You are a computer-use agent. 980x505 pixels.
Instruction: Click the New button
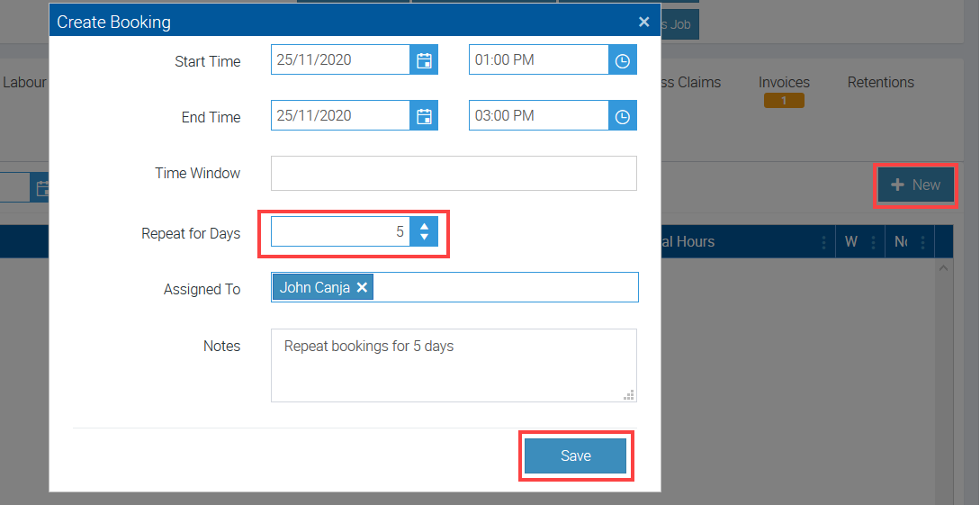pos(915,185)
